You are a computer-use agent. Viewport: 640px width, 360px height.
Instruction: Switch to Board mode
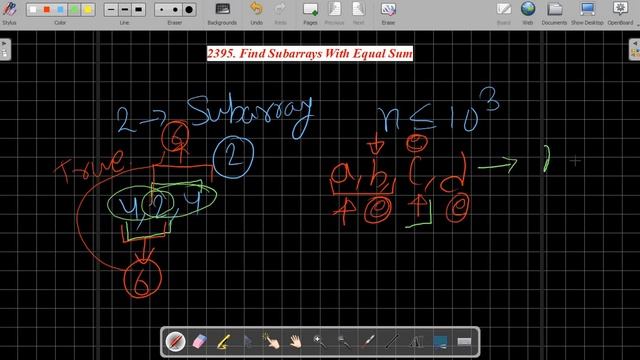504,13
